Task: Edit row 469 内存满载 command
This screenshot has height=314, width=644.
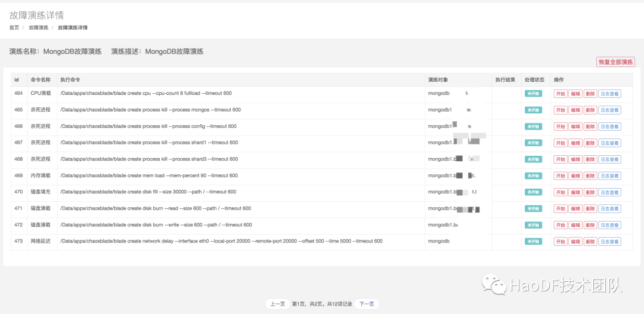Action: (575, 176)
